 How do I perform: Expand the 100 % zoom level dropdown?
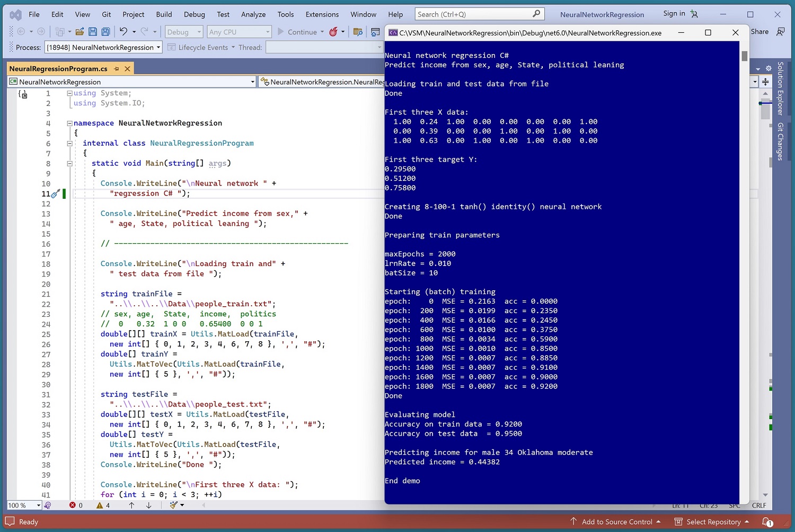(38, 505)
